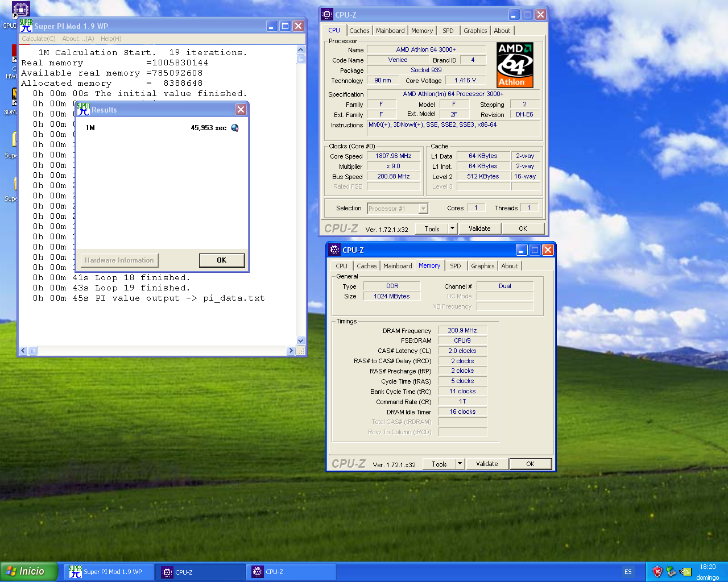Click the Command Rate value '1T'

point(462,401)
